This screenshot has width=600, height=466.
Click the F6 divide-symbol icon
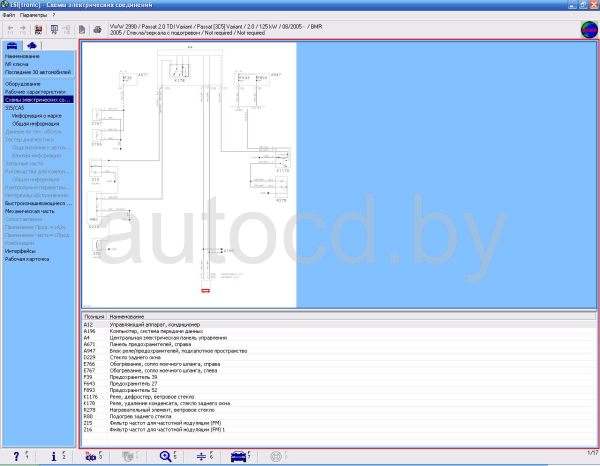pos(201,456)
